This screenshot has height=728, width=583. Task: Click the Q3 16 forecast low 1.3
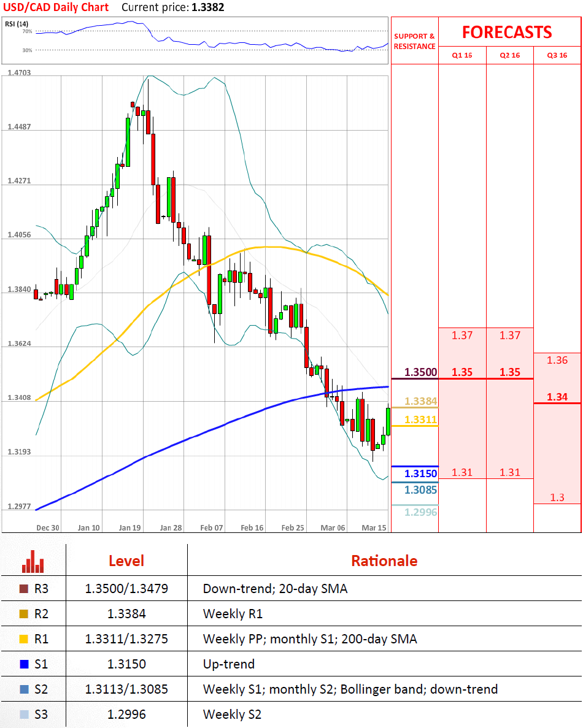click(x=557, y=498)
